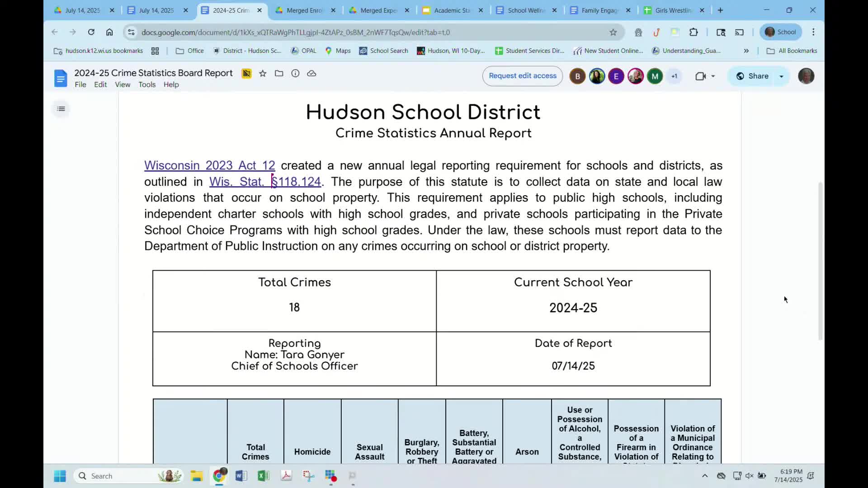Bookmark this page with star icon

[613, 32]
